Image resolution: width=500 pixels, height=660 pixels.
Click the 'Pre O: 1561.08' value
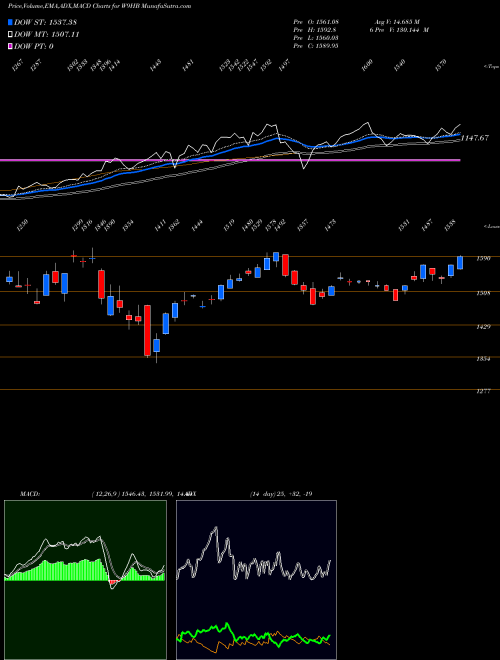[x=316, y=21]
